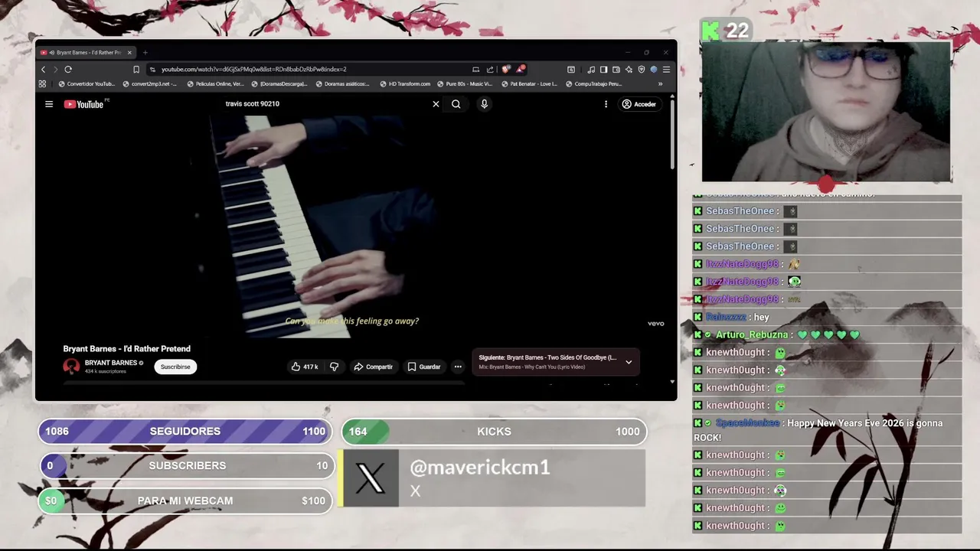Click the blue profile avatar icon in the toolbar

[x=654, y=69]
